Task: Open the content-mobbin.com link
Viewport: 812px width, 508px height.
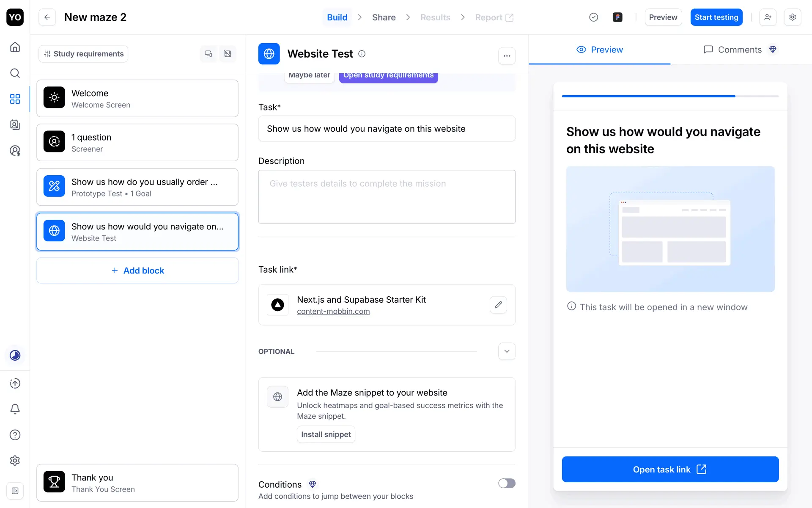Action: click(333, 312)
